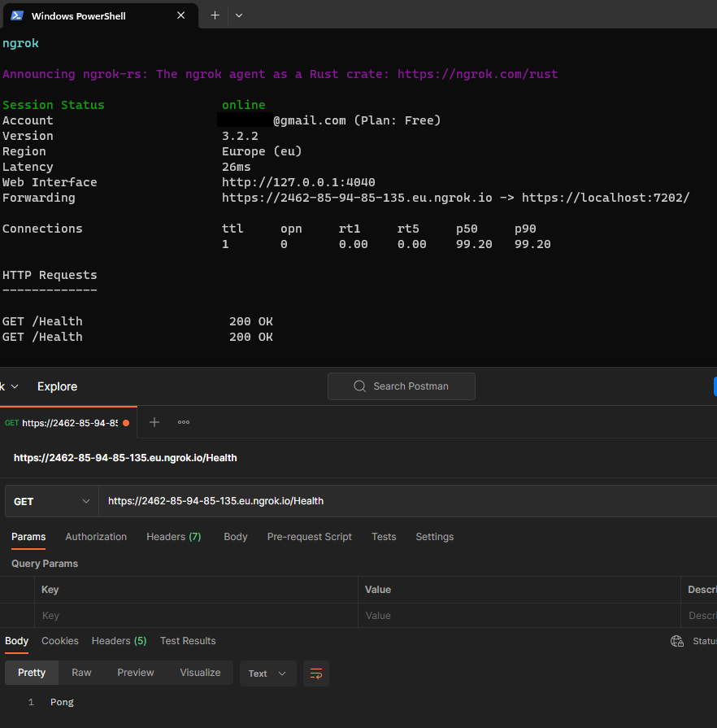Click the ngrok.io forwarding URL in PowerShell
The width and height of the screenshot is (717, 728).
pyautogui.click(x=357, y=198)
